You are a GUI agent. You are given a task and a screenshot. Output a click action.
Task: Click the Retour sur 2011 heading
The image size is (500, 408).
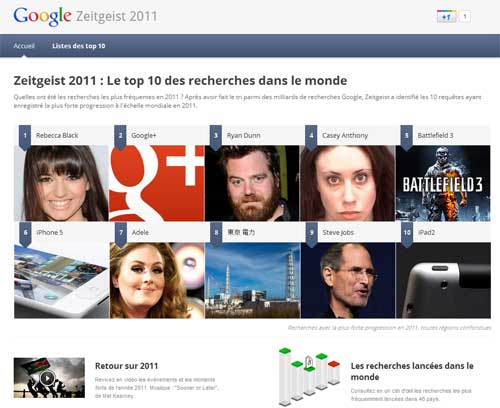pos(127,366)
